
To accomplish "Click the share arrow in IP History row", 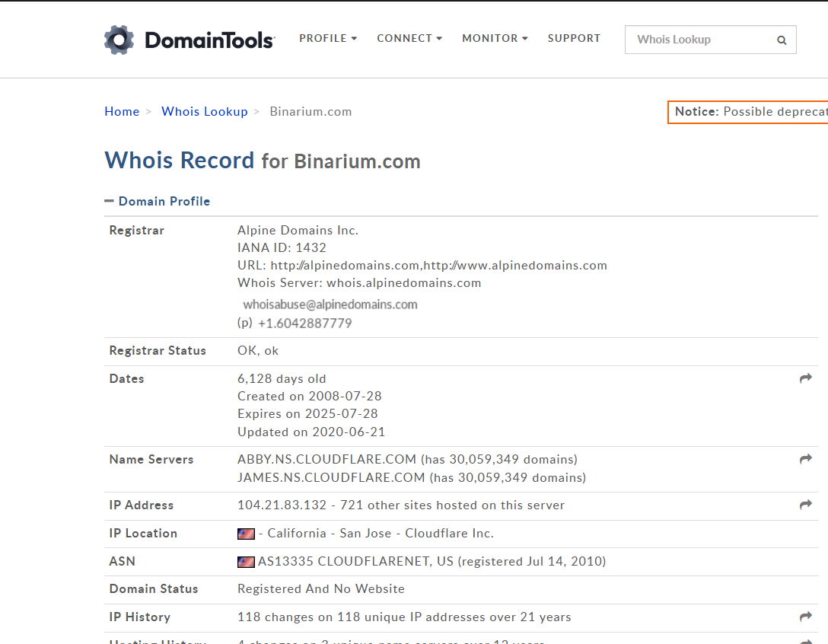I will [805, 617].
